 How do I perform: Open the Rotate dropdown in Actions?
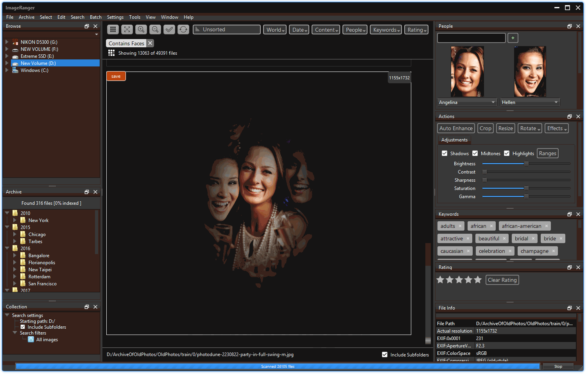[x=530, y=128]
